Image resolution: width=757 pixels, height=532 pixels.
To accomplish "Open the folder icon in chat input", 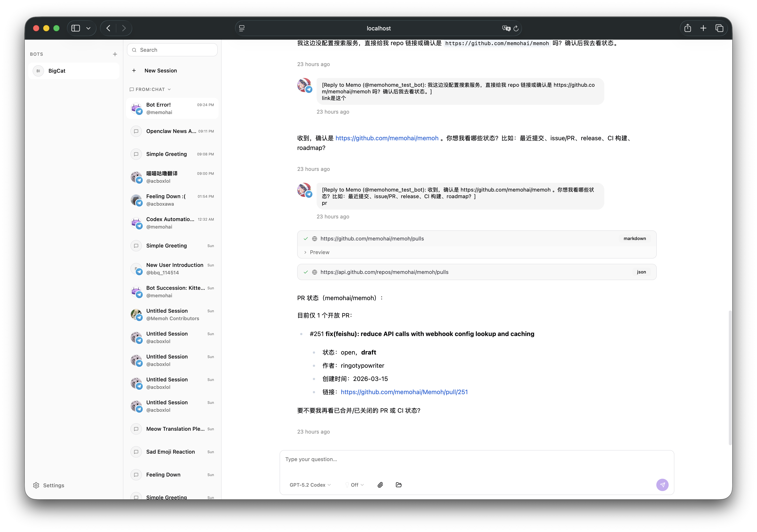I will point(399,484).
